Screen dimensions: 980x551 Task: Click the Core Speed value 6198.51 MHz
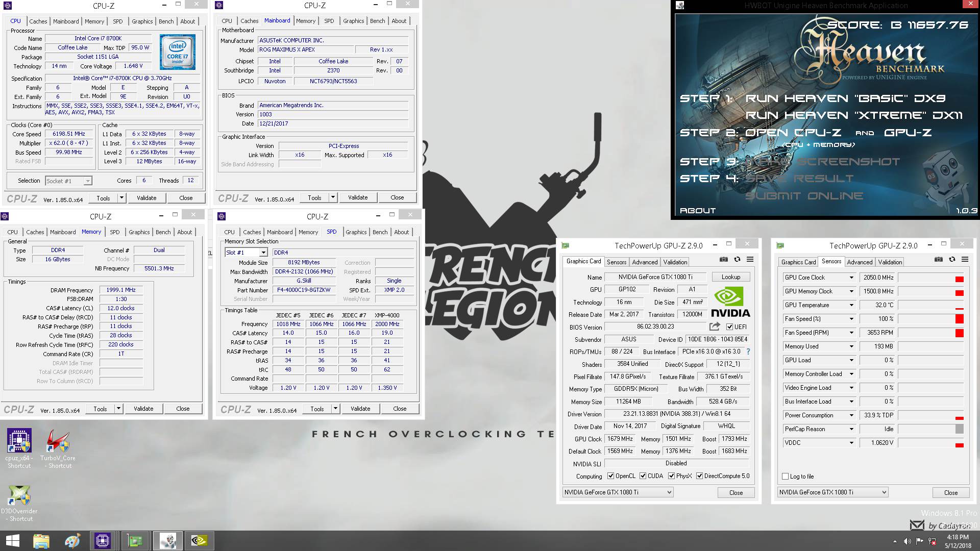pos(69,134)
